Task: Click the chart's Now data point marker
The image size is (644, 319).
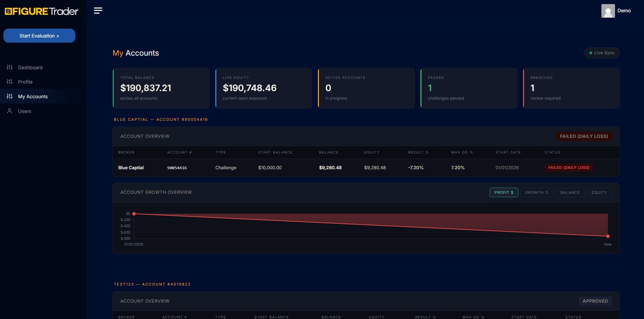Action: coord(608,236)
